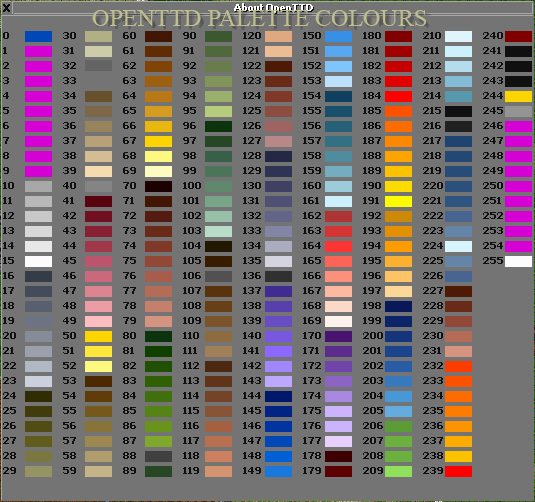Pick the golden yellow swatch 67

coord(159,142)
